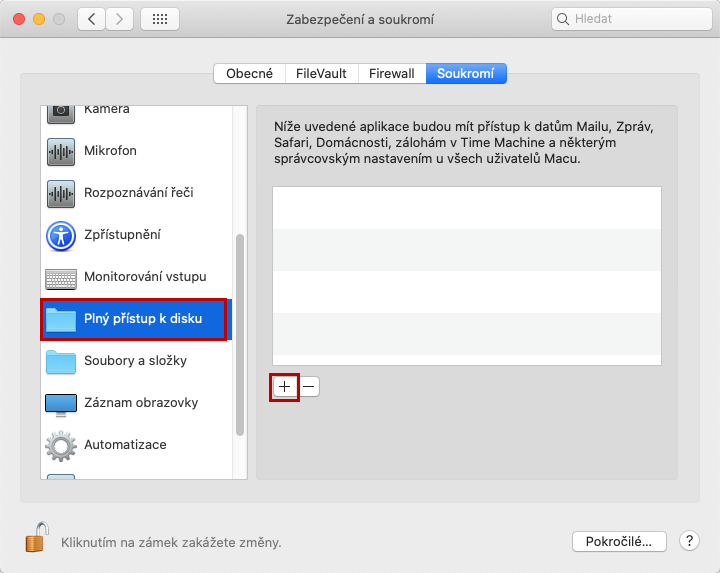Screen dimensions: 720x573
Task: Switch to the Firewall tab
Action: point(391,73)
